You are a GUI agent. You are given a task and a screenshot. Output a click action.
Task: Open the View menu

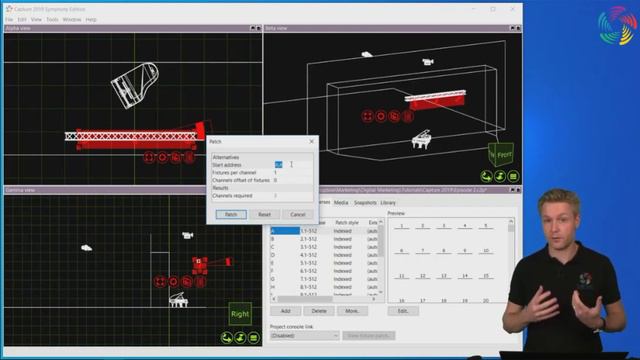tap(36, 20)
